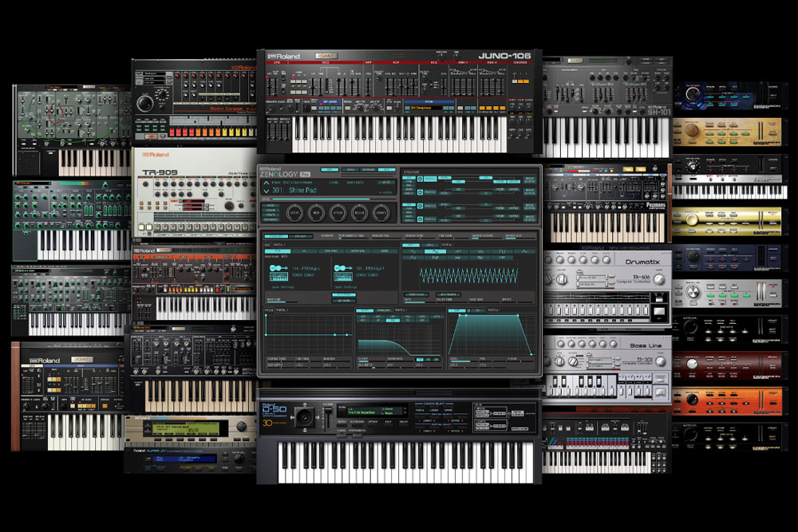Click the Release knob in ZENOLOGY
798x532 pixels.
coord(359,213)
